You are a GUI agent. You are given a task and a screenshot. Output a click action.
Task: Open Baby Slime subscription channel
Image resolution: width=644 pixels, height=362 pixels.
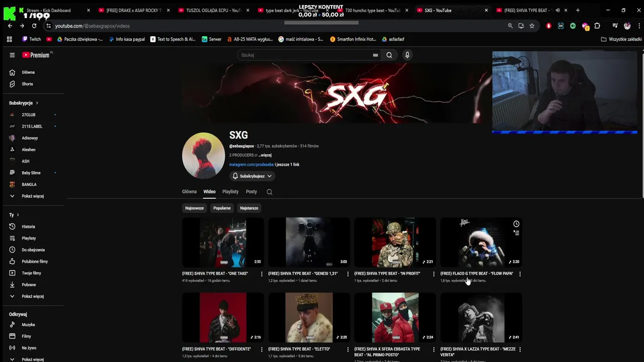[x=32, y=173]
